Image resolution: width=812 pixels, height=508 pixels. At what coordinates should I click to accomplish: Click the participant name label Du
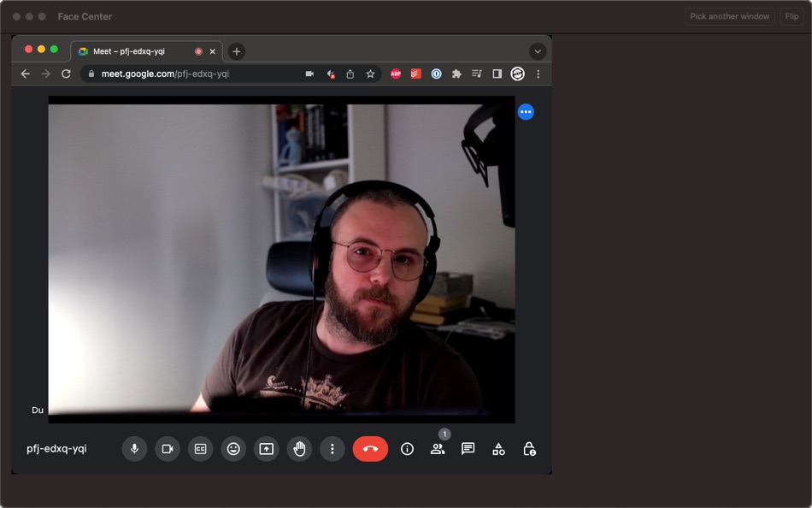click(38, 410)
